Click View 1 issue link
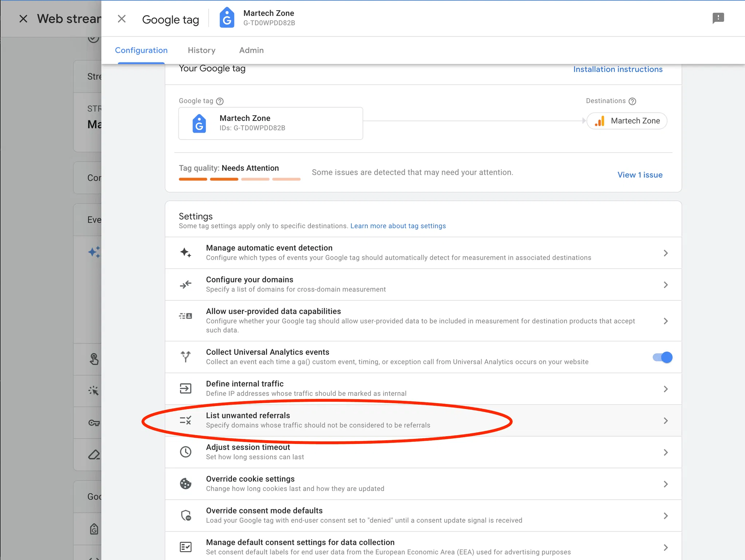This screenshot has width=745, height=560. [x=640, y=175]
